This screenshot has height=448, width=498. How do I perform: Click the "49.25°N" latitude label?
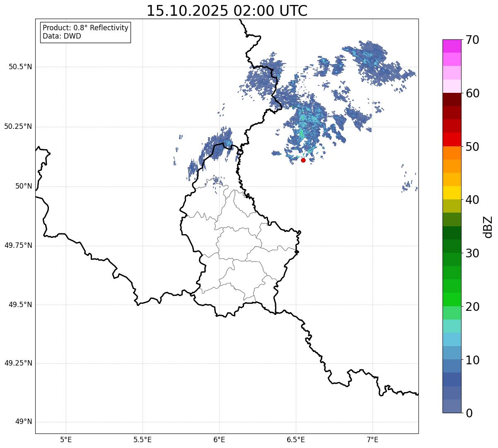(x=18, y=363)
